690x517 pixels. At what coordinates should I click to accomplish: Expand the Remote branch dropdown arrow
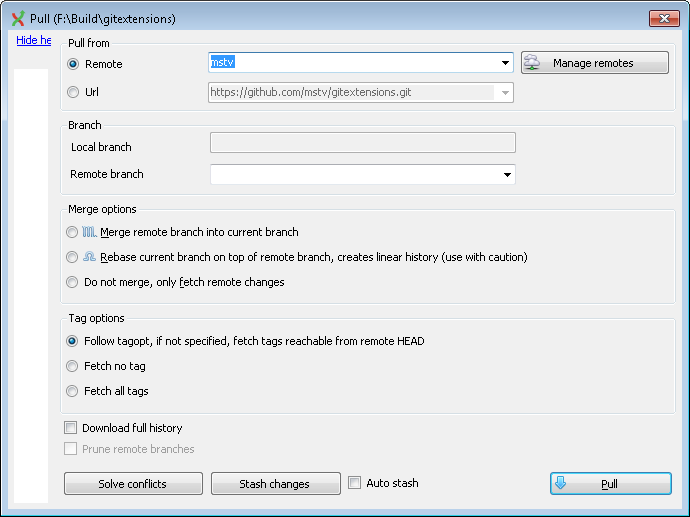point(507,175)
